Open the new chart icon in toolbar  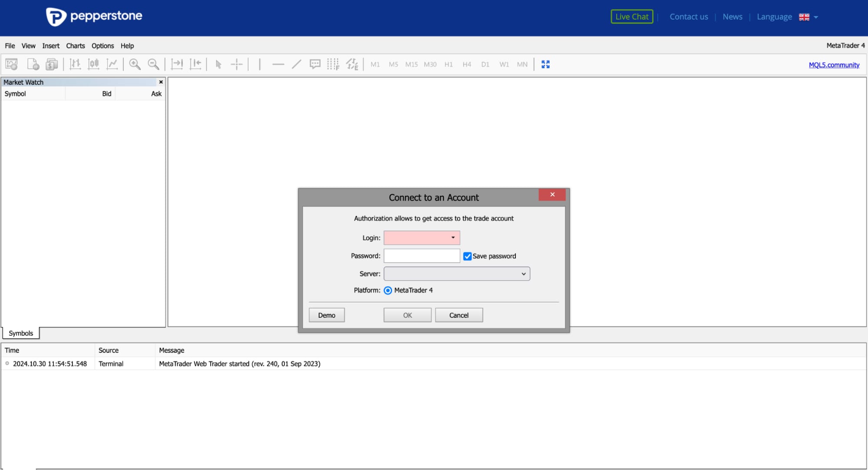[x=12, y=64]
